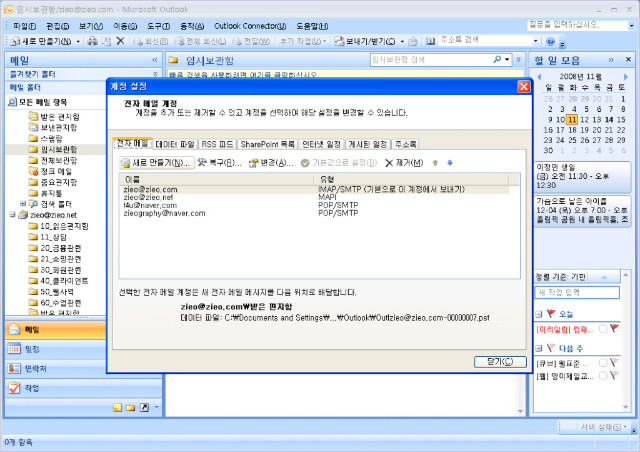Click the 보내기/받기 send/receive button
Screen dimensions: 640x452
pyautogui.click(x=365, y=41)
